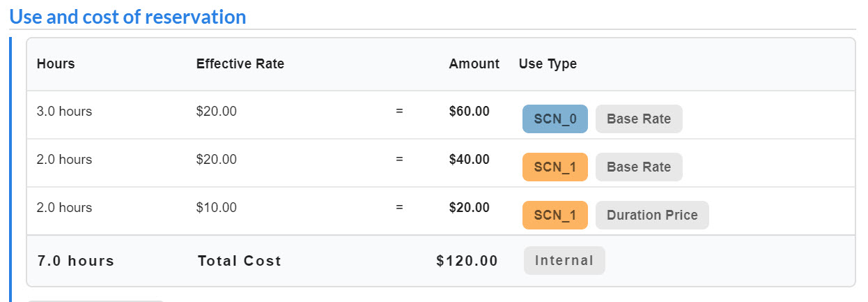Click the Effective Rate column header

(240, 63)
